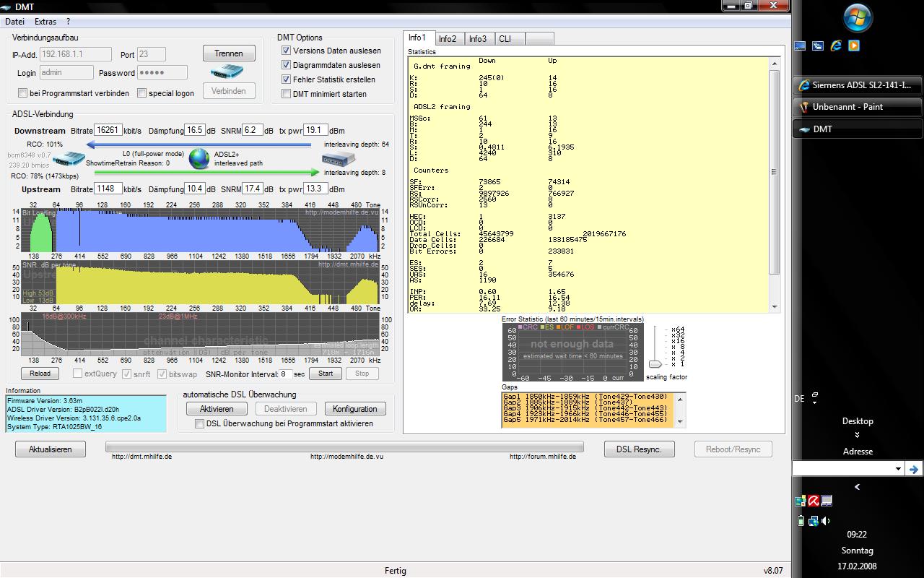Uncheck Versions Daten auslesen
The width and height of the screenshot is (924, 578).
click(x=287, y=51)
